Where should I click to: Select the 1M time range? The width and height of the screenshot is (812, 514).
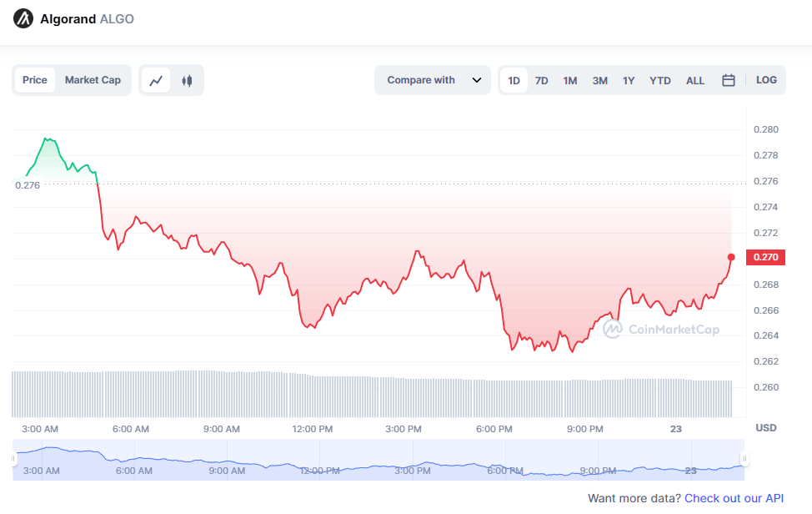click(570, 81)
